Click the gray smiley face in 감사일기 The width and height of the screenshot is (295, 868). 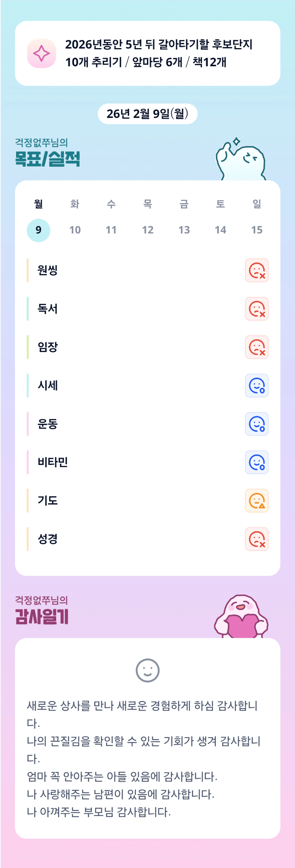click(x=147, y=670)
